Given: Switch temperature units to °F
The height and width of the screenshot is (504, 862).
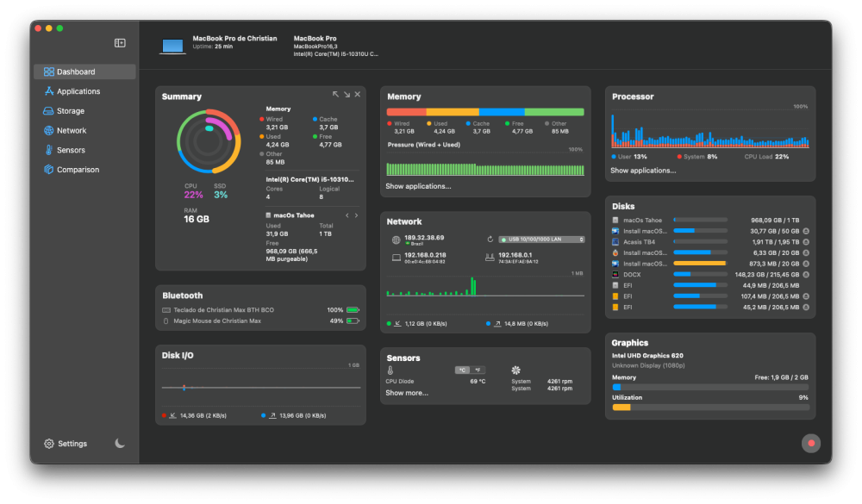Looking at the screenshot, I should point(478,370).
